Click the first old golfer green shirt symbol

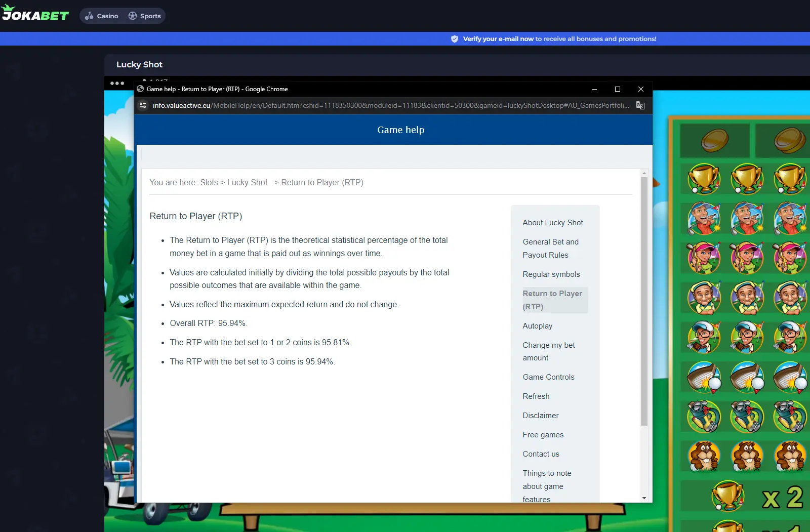click(x=704, y=298)
